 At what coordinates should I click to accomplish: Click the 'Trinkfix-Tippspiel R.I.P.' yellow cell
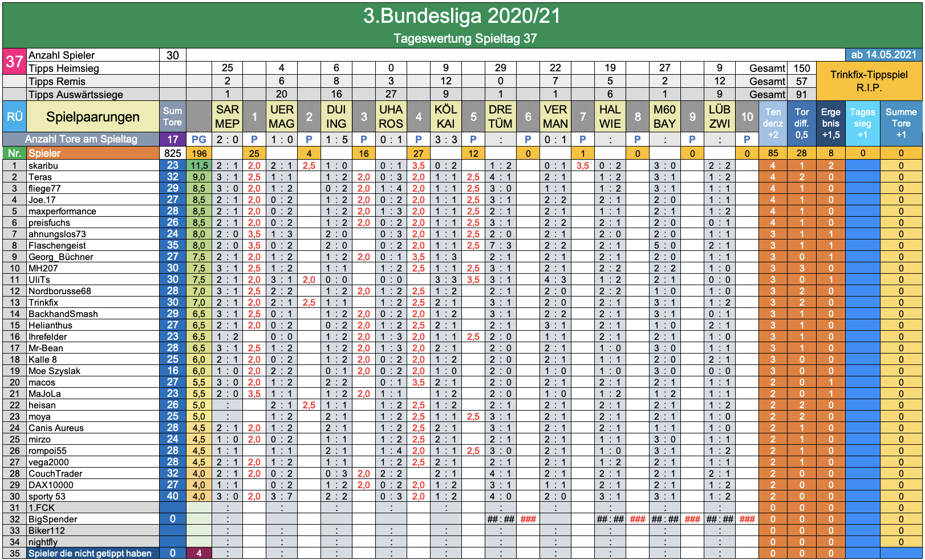(x=869, y=81)
